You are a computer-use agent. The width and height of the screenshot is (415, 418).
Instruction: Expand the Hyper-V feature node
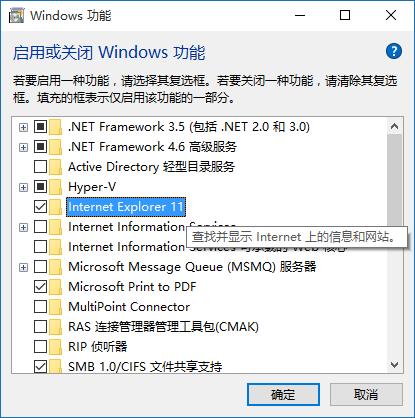[23, 187]
